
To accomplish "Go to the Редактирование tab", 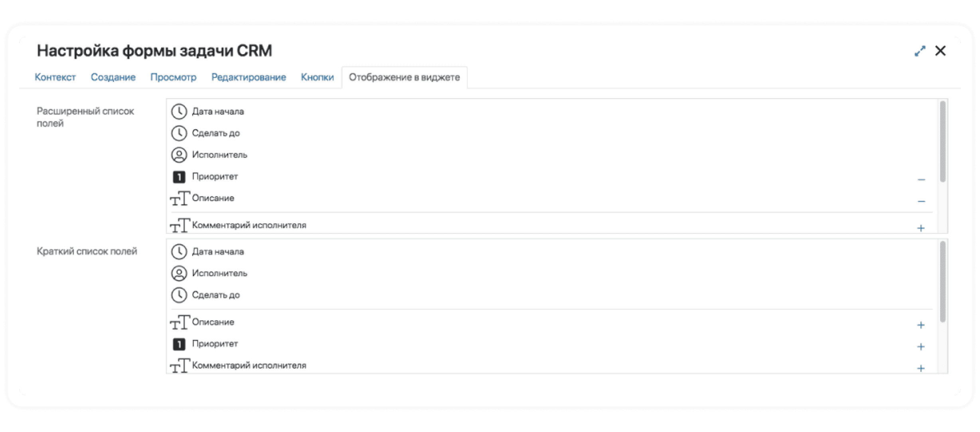I will pos(249,77).
